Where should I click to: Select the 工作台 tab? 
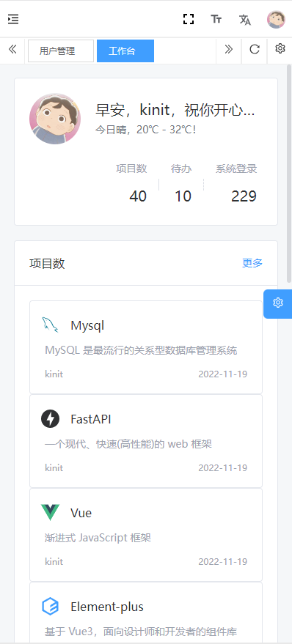click(125, 51)
